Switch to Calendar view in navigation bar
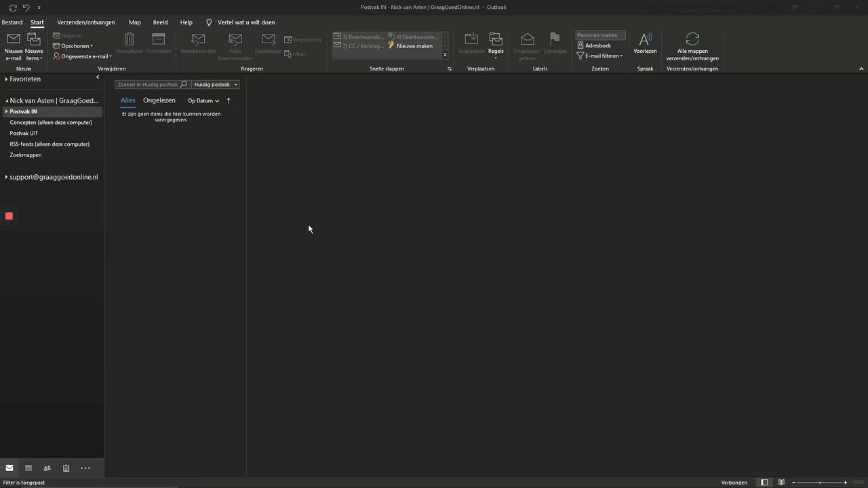The image size is (868, 488). pos(28,468)
